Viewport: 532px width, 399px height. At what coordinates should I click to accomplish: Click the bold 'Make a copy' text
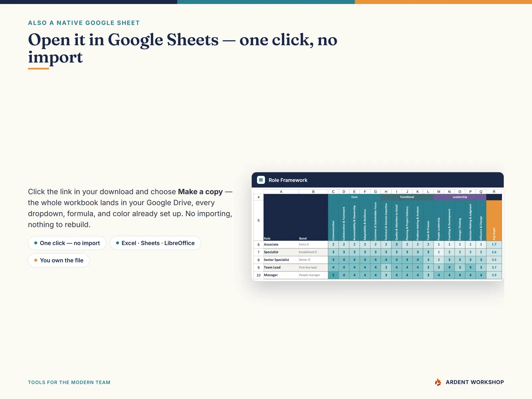coord(200,192)
